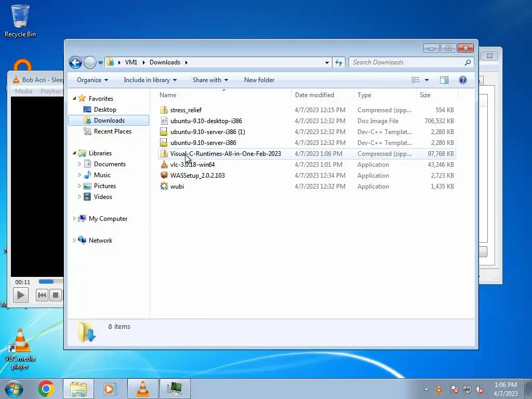Switch to VLC via taskbar
The height and width of the screenshot is (399, 532).
(x=143, y=389)
